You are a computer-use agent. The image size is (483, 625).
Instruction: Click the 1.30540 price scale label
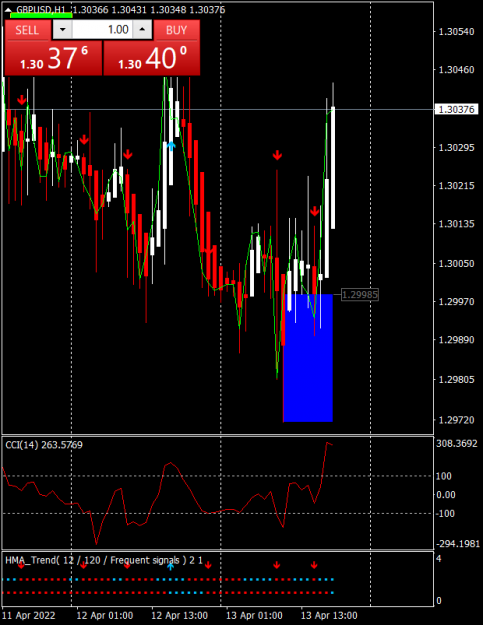tap(456, 31)
